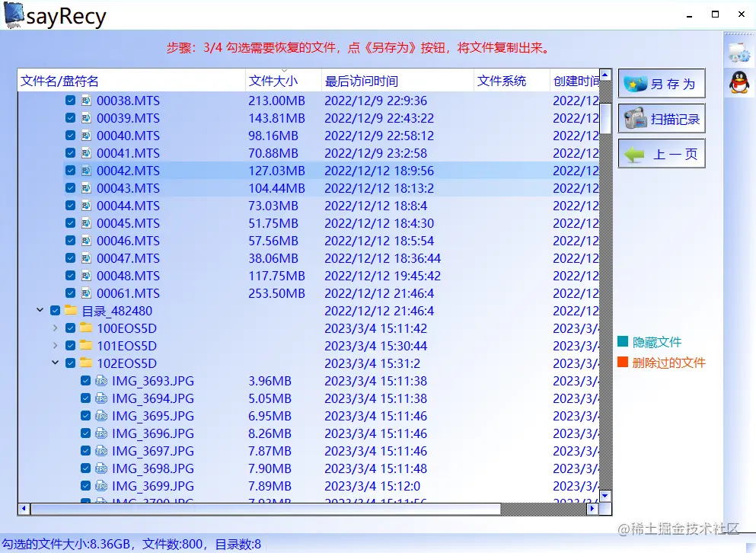This screenshot has height=553, width=756.
Task: Click the save icon on the 另存为 button
Action: click(637, 82)
